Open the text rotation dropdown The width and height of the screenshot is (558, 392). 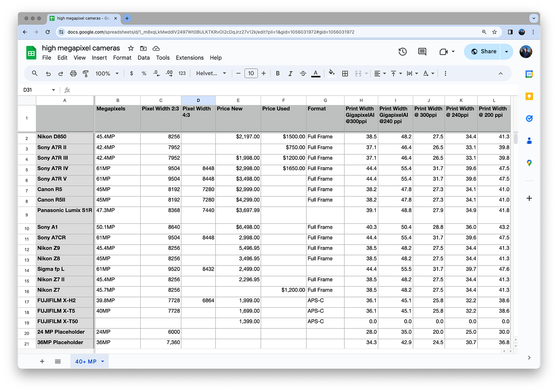tap(428, 73)
